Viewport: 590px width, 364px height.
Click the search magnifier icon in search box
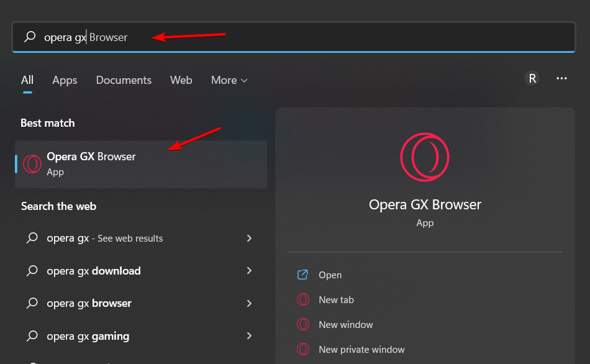click(x=30, y=37)
